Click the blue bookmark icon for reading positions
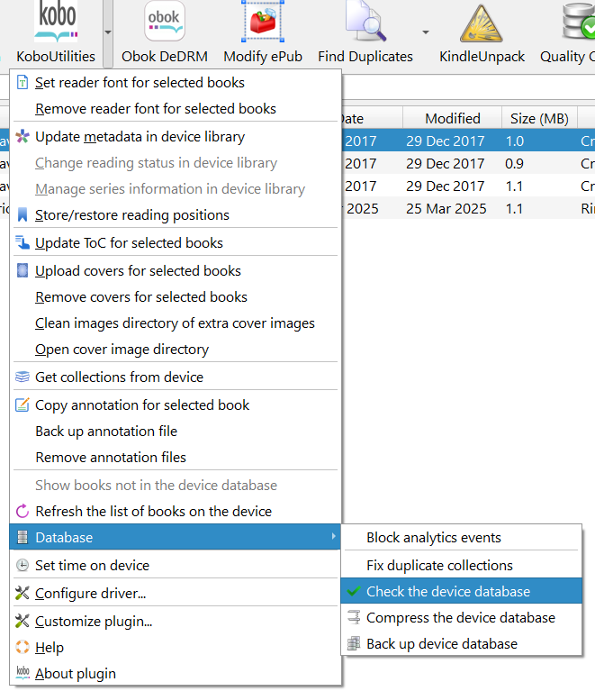The height and width of the screenshot is (700, 595). (23, 214)
